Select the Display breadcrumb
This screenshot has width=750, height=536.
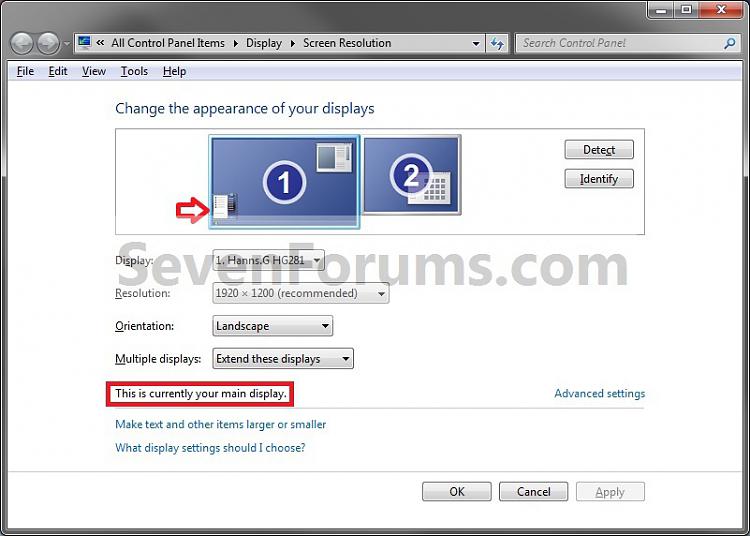(264, 43)
